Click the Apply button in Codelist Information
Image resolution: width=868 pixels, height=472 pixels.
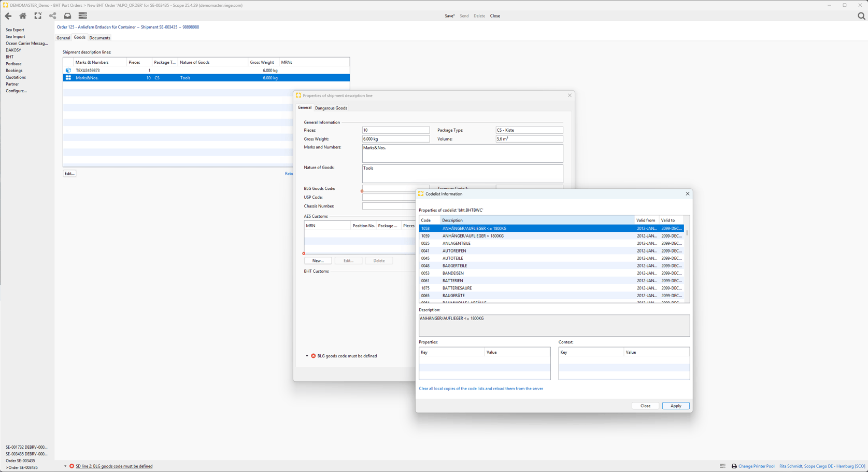point(675,406)
